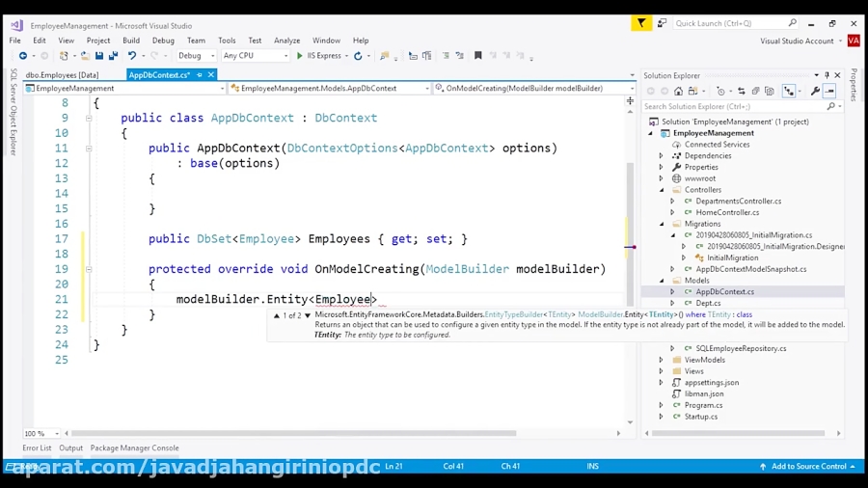This screenshot has width=868, height=488.
Task: Click the browser Refresh icon in the toolbar
Action: pyautogui.click(x=358, y=55)
